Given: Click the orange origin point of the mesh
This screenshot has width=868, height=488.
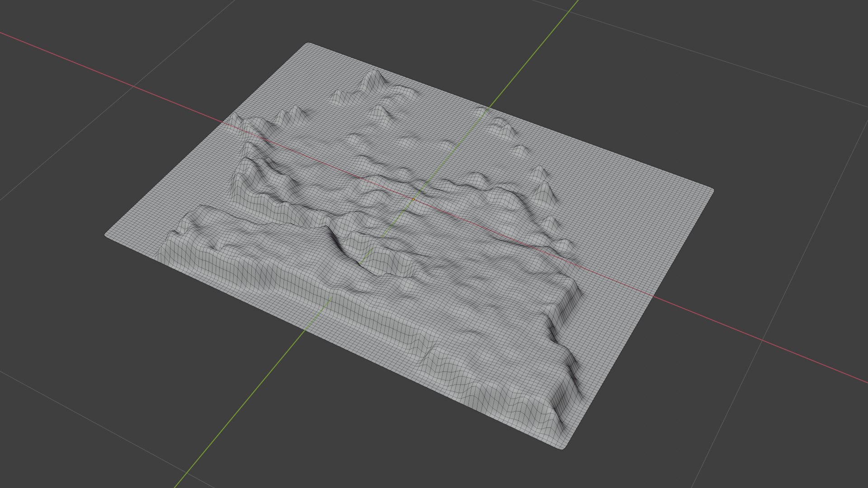Looking at the screenshot, I should tap(413, 199).
